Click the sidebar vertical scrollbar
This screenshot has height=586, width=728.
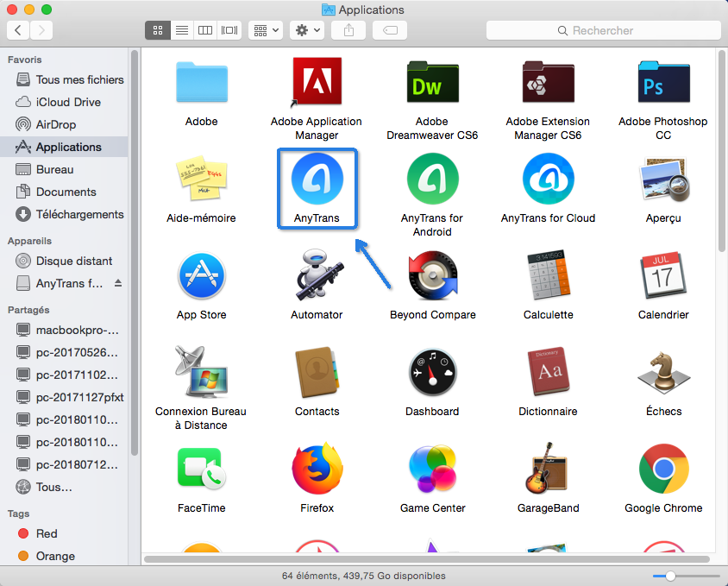click(x=135, y=253)
